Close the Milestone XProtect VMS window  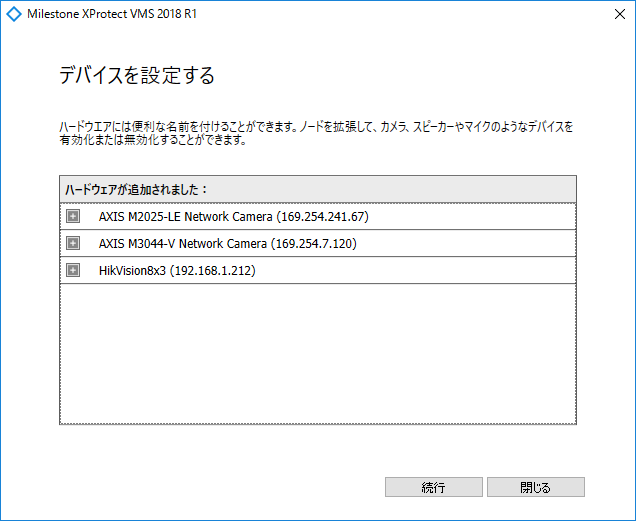(619, 14)
